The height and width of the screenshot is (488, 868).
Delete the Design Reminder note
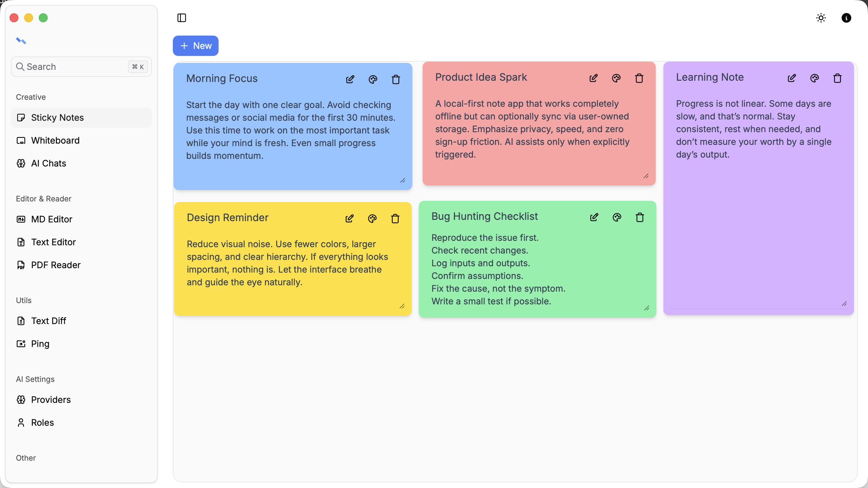[395, 219]
